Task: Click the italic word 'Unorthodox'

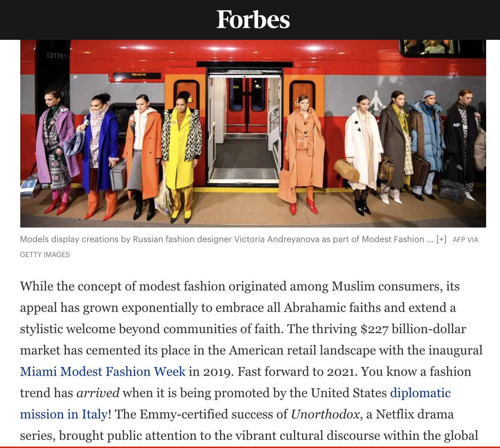Action: click(x=325, y=414)
